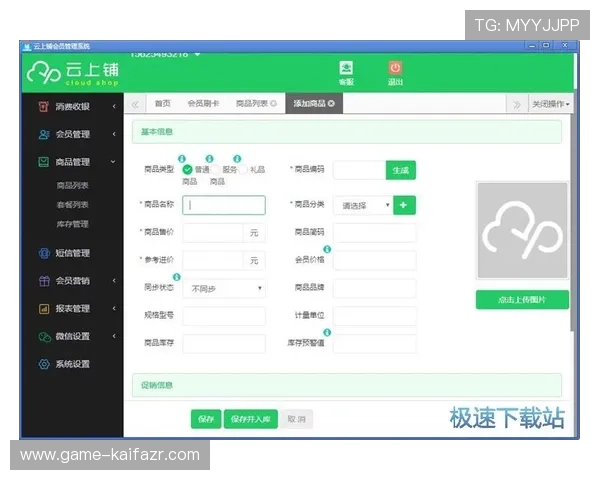Viewport: 600px width, 480px height.
Task: Open the 会员管理 people icon
Action: click(x=44, y=134)
